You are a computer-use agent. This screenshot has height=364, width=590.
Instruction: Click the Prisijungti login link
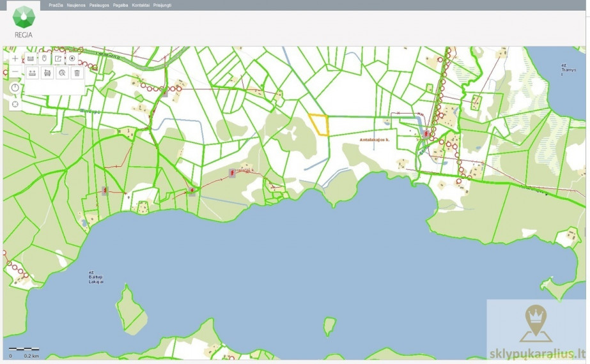[x=162, y=5]
